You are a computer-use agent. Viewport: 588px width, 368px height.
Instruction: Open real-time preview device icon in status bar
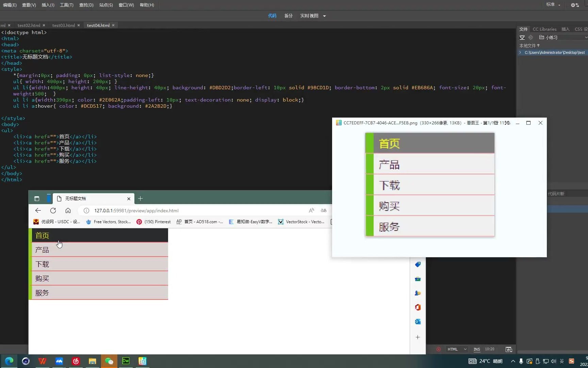pos(509,349)
